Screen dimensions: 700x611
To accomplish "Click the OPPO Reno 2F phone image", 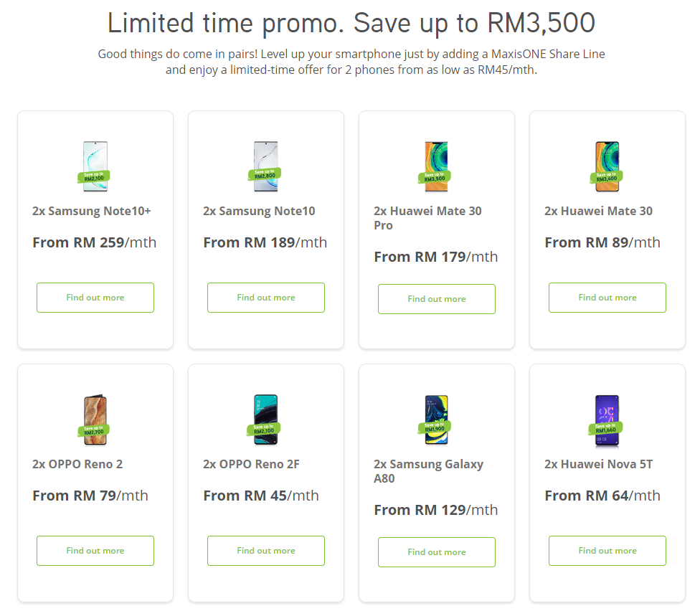I will pos(266,420).
